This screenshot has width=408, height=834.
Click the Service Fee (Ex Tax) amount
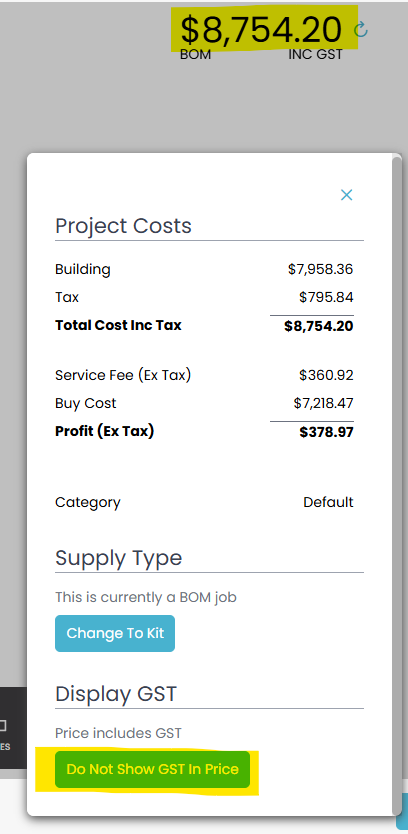326,376
